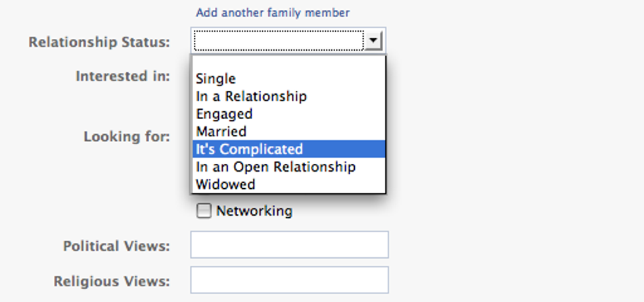The image size is (644, 302).
Task: Select 'Widowed' from the dropdown list
Action: 225,184
